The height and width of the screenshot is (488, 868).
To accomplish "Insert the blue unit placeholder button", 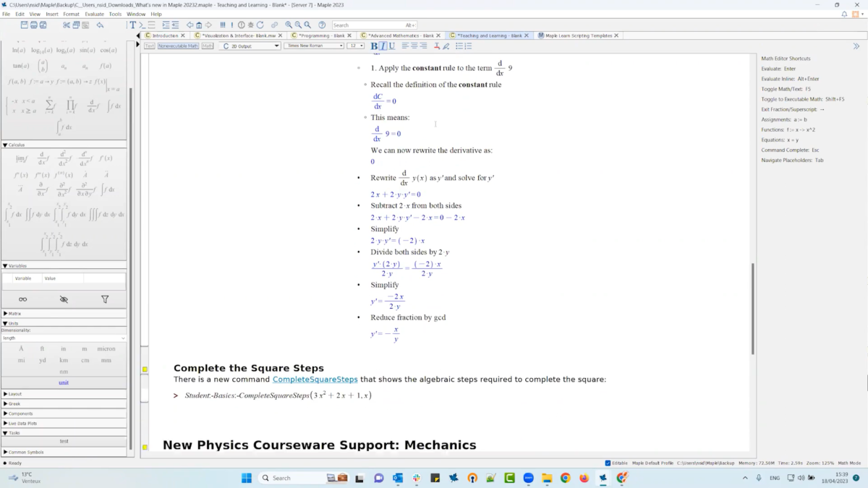I will pyautogui.click(x=64, y=382).
